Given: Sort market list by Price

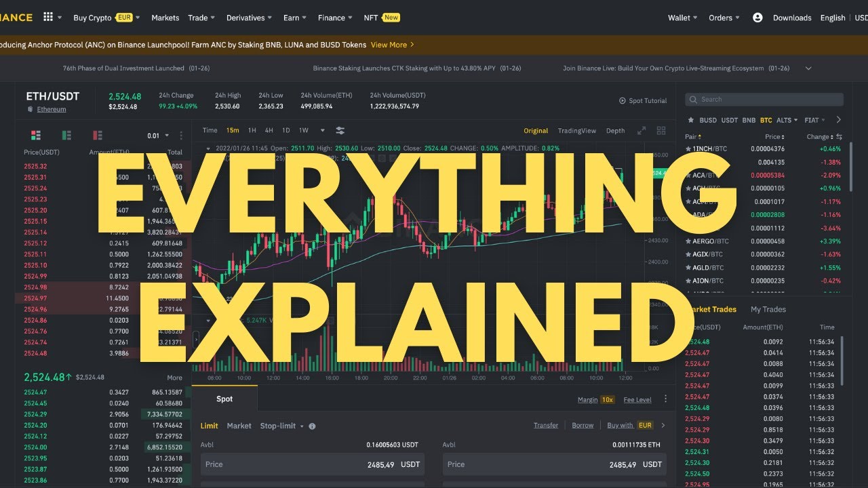Looking at the screenshot, I should pyautogui.click(x=775, y=137).
